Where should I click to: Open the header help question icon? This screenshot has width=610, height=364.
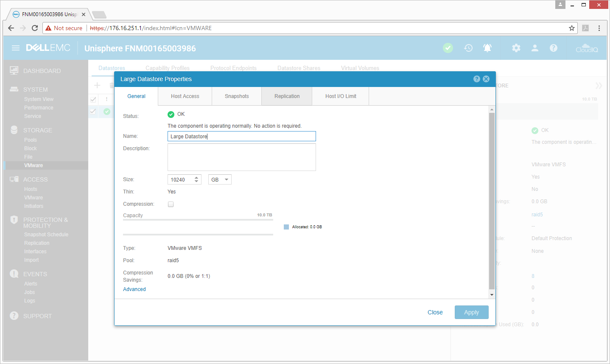(554, 48)
